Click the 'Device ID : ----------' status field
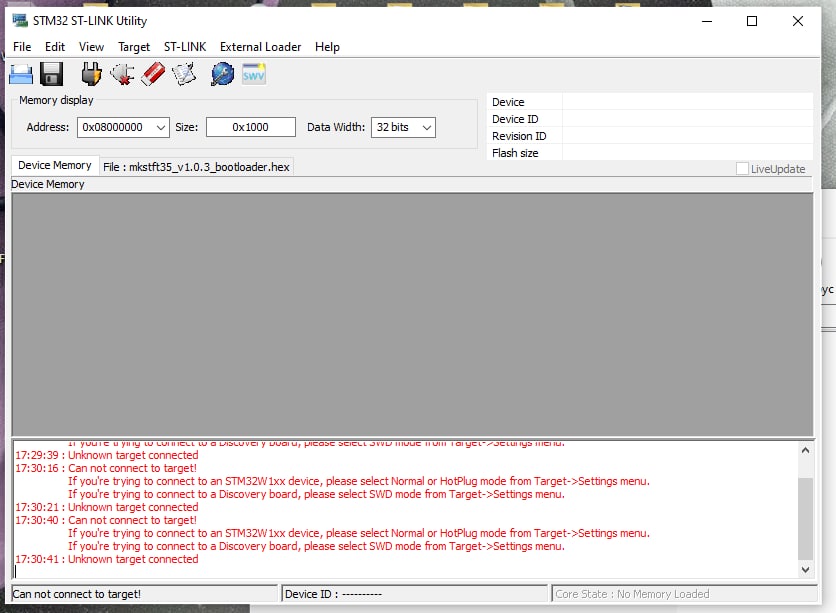Screen dimensions: 836x613 click(414, 594)
